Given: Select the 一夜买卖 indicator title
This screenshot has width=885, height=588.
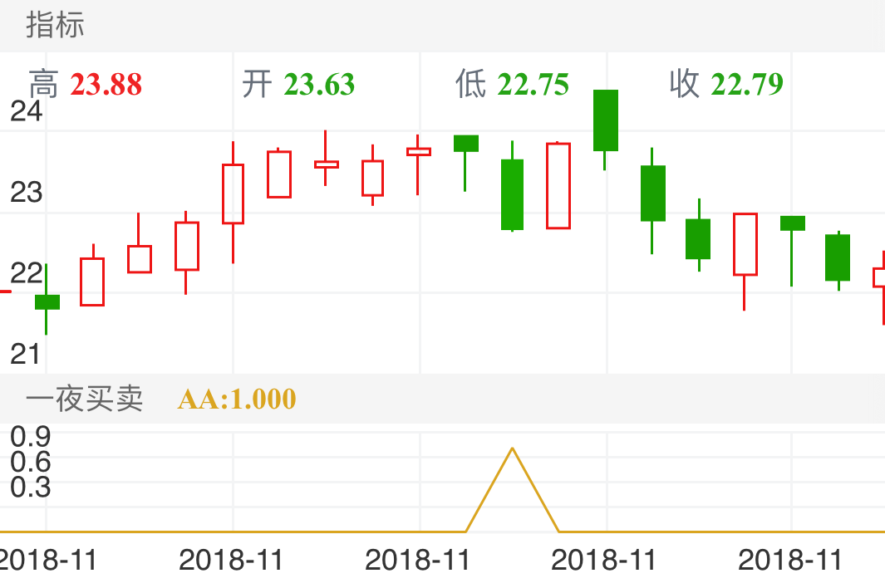Looking at the screenshot, I should (x=84, y=399).
